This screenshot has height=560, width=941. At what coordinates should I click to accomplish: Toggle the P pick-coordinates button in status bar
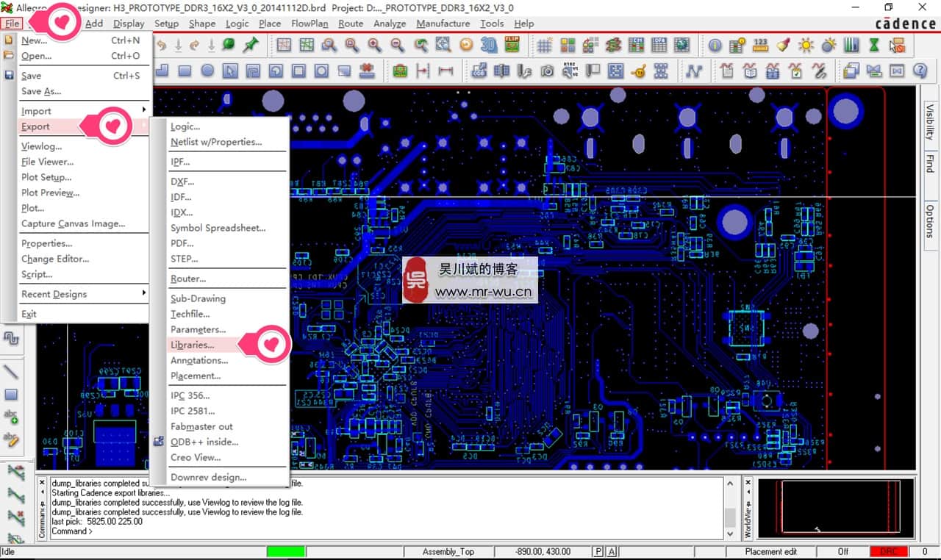coord(596,551)
